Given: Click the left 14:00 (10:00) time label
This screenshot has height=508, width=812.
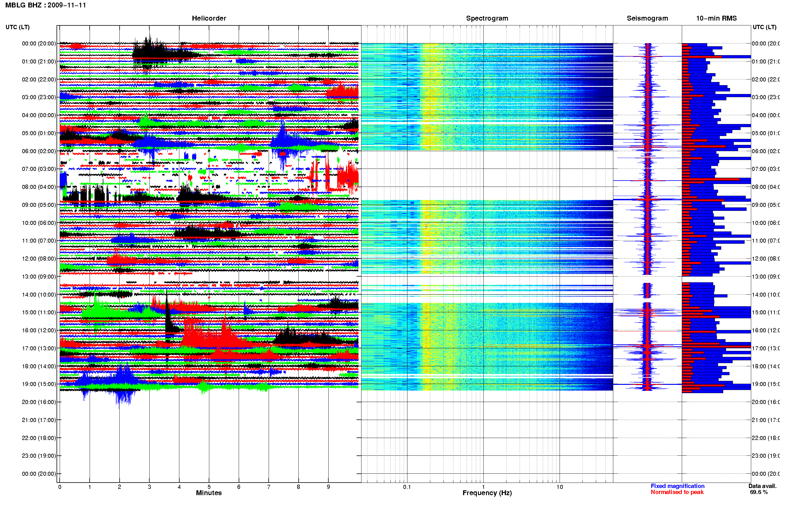Looking at the screenshot, I should [39, 295].
